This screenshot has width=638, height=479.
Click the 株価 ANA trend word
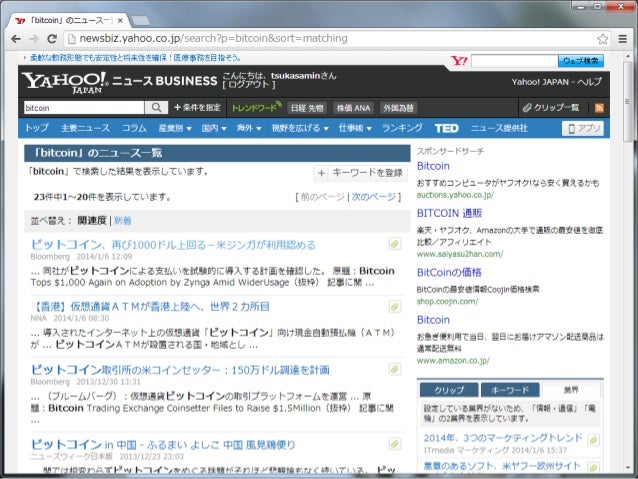click(353, 108)
